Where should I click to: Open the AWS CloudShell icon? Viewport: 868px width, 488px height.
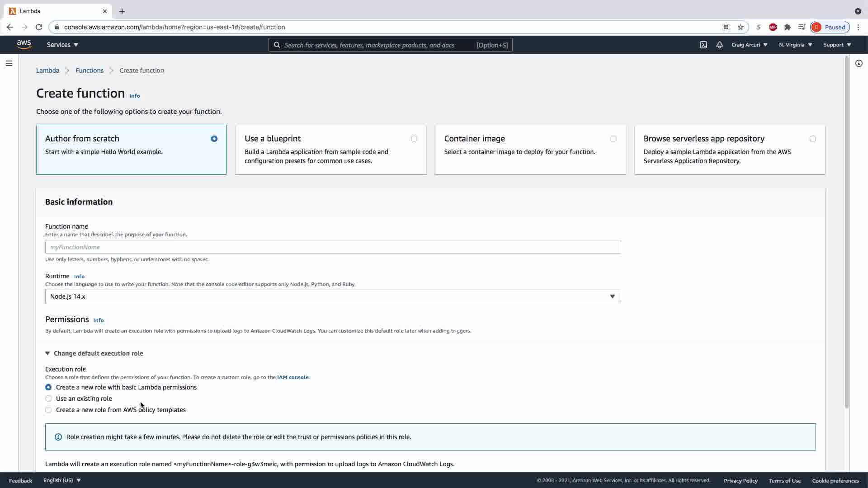pos(703,45)
